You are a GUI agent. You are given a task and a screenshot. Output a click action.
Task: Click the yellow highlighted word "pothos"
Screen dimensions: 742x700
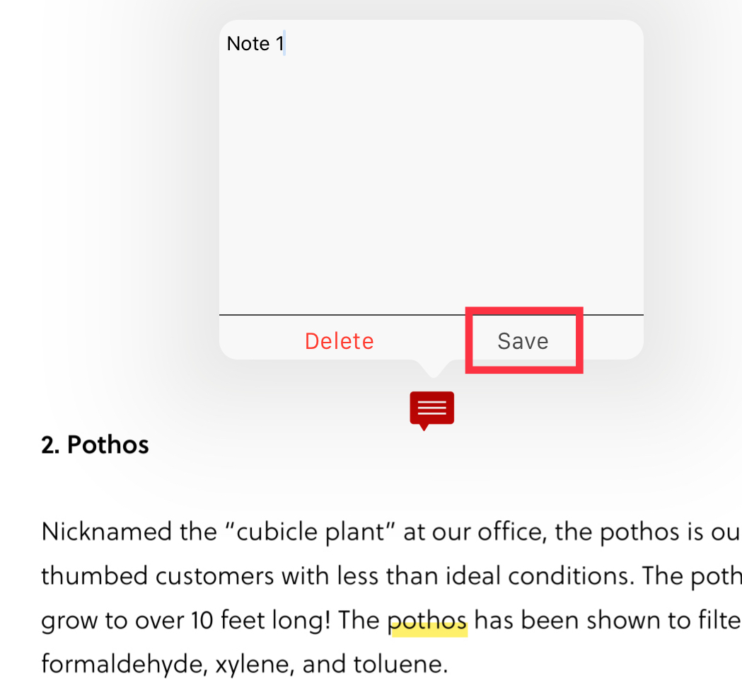coord(428,621)
